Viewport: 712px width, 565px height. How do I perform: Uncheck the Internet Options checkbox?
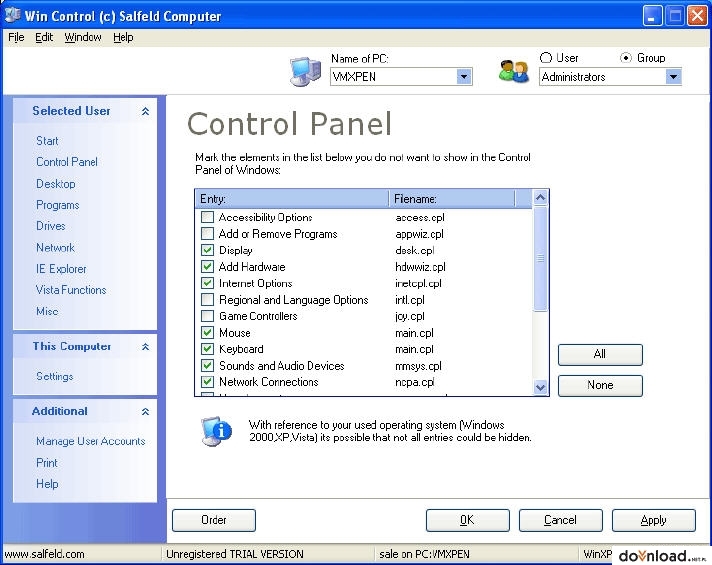tap(208, 283)
